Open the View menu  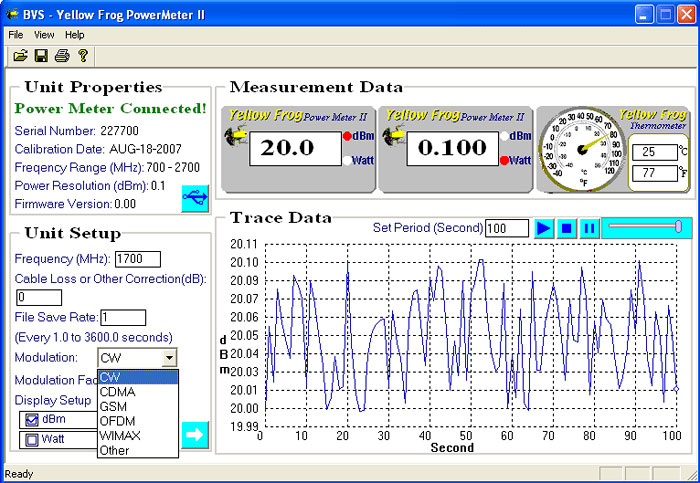44,35
